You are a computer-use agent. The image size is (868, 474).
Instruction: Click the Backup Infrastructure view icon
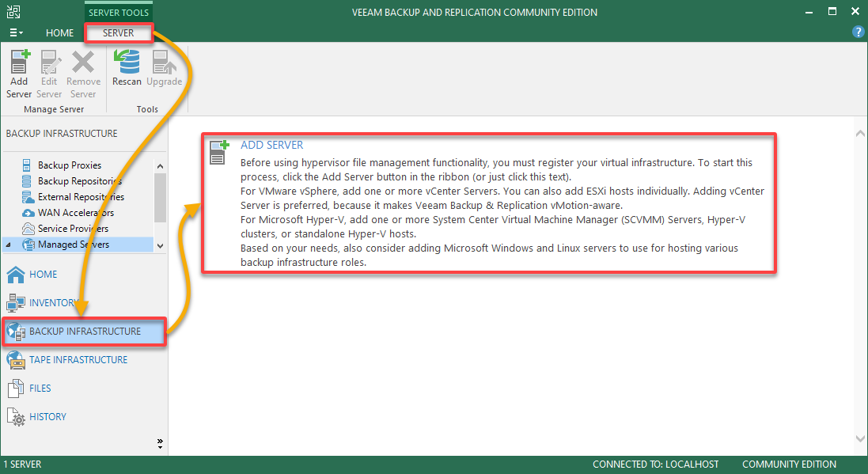(16, 331)
